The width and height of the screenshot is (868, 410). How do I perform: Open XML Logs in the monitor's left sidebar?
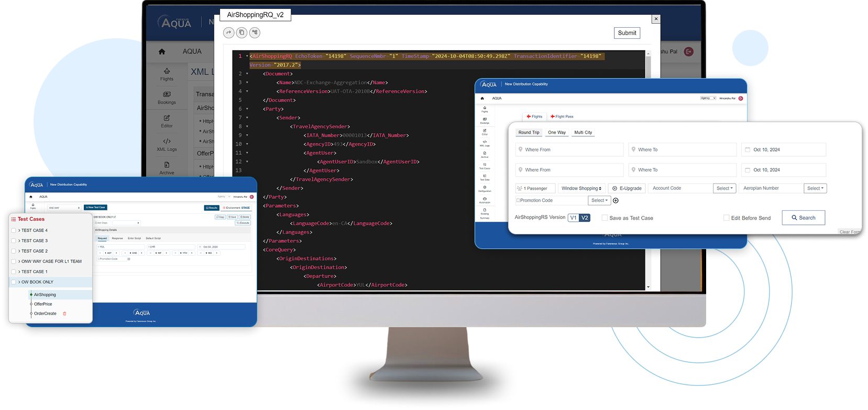click(167, 145)
